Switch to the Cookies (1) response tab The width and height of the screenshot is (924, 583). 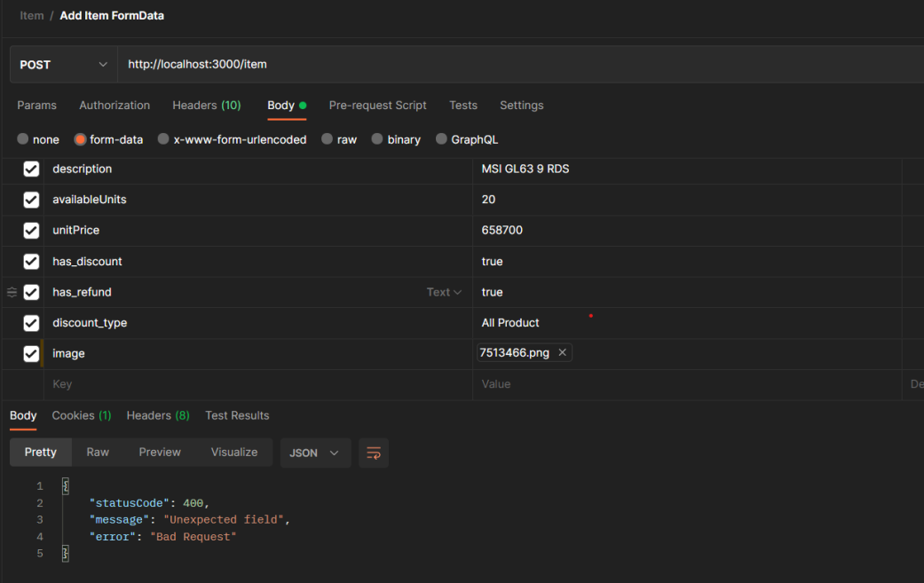(82, 416)
